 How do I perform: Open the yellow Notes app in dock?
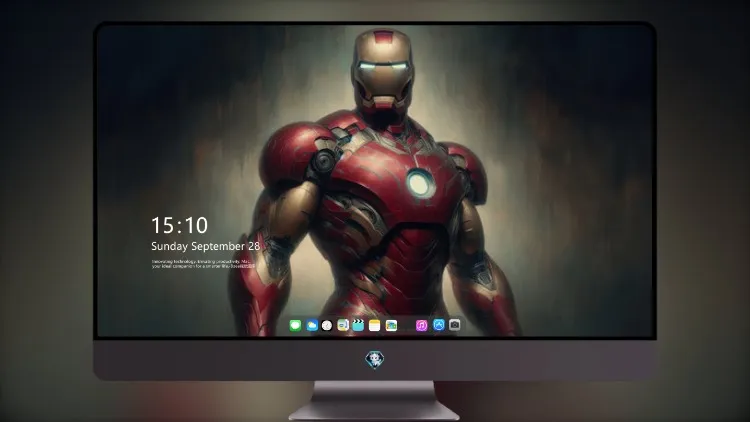coord(375,325)
